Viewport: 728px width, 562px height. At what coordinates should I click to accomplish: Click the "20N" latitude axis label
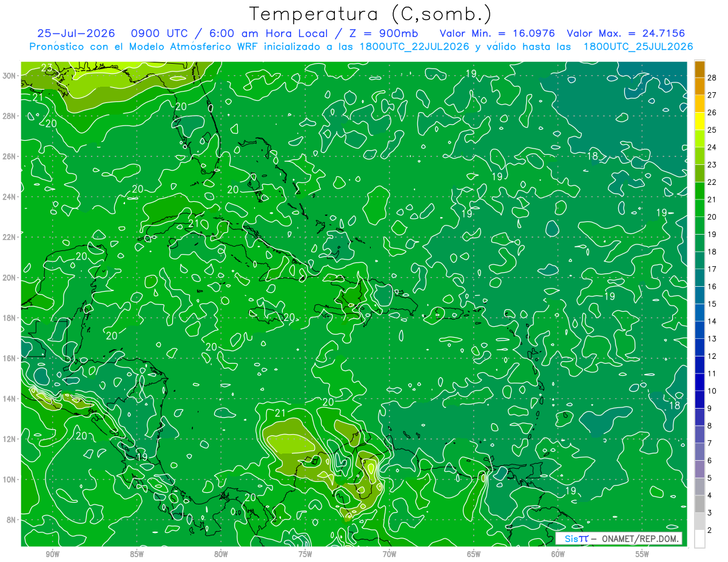tap(10, 278)
